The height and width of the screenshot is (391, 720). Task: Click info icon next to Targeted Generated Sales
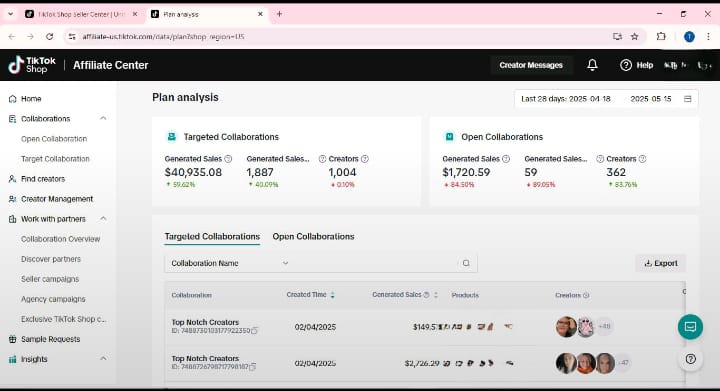tap(228, 159)
